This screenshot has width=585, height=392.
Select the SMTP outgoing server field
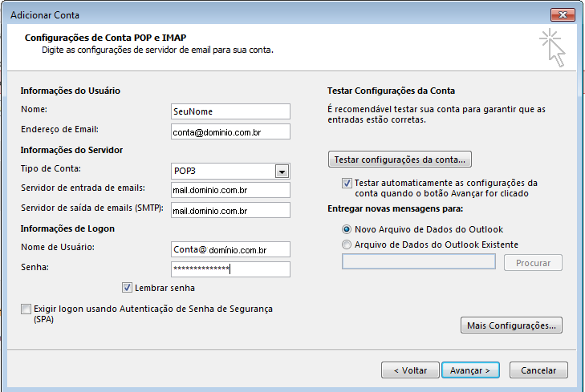pos(230,210)
